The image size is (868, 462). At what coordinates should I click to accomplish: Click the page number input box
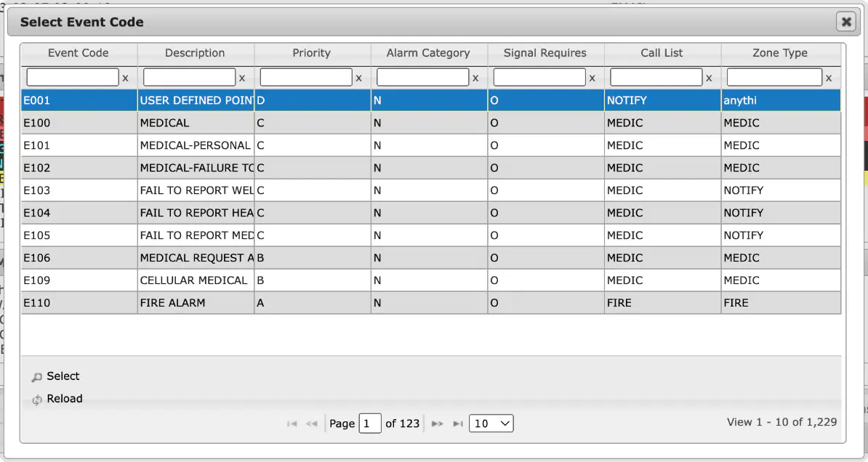(370, 423)
